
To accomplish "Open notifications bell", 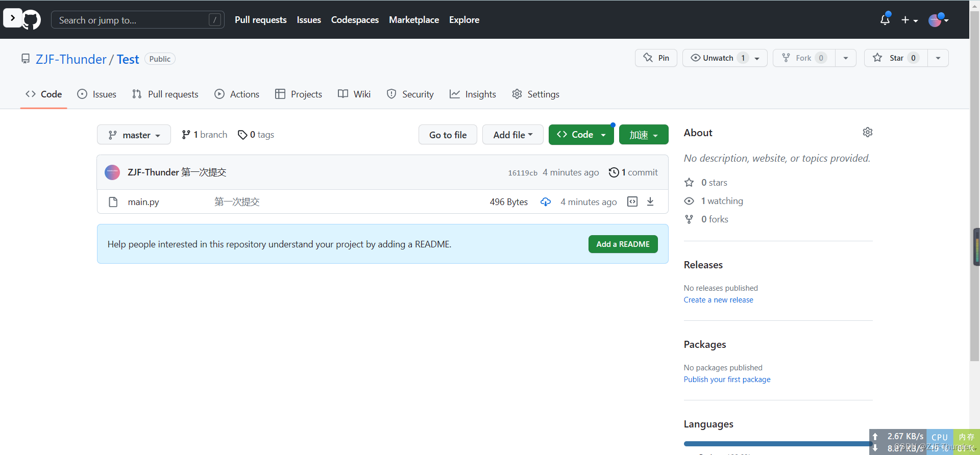I will (885, 19).
